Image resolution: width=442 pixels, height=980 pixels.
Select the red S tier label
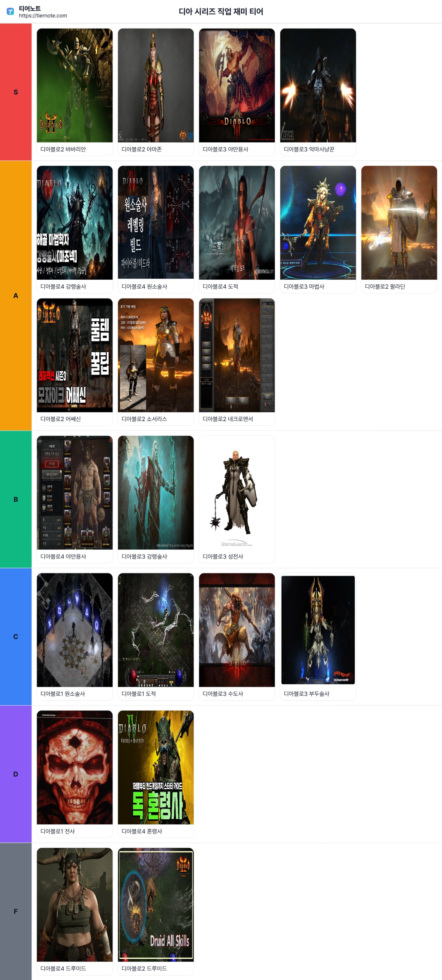coord(16,92)
